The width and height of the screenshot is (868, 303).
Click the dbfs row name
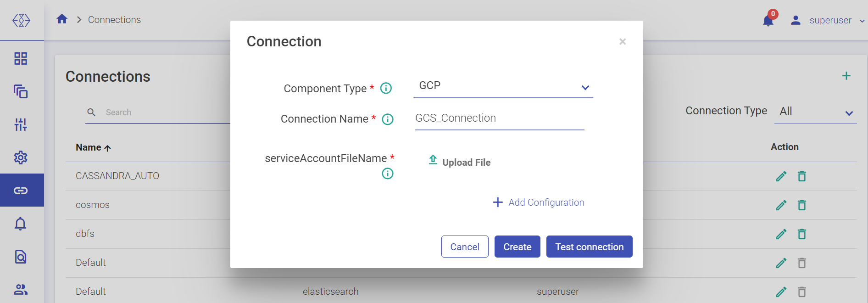coord(85,234)
